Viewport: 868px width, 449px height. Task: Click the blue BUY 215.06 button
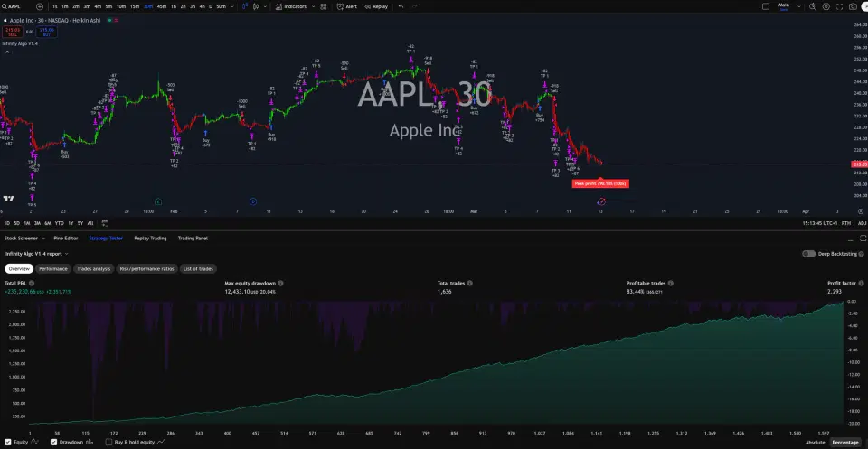pyautogui.click(x=47, y=32)
